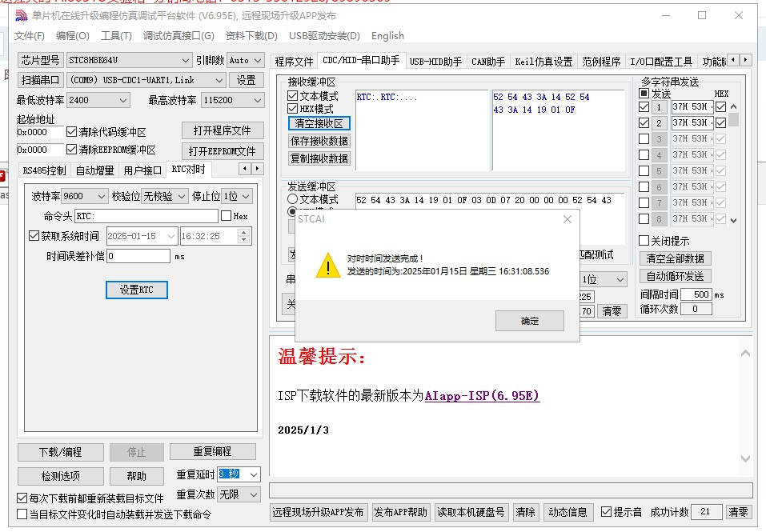766x532 pixels.
Task: Click 间隔时间 500 input field
Action: 696,294
